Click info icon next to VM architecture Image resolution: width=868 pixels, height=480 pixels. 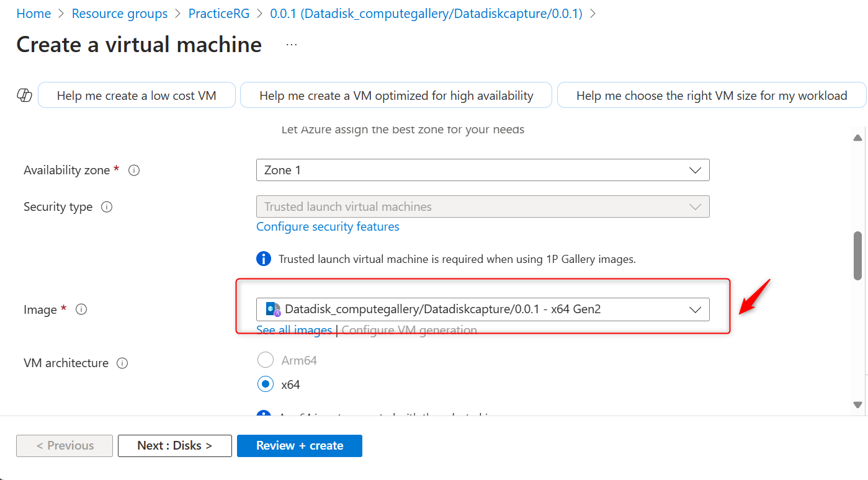122,363
